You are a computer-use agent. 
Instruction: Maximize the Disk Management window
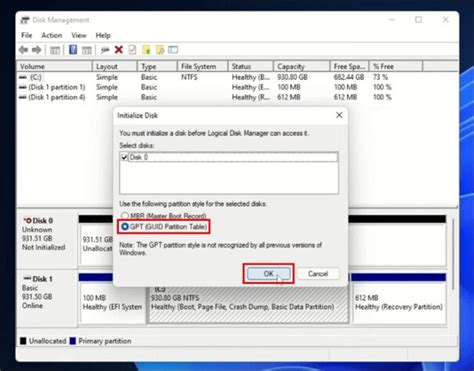coord(418,20)
